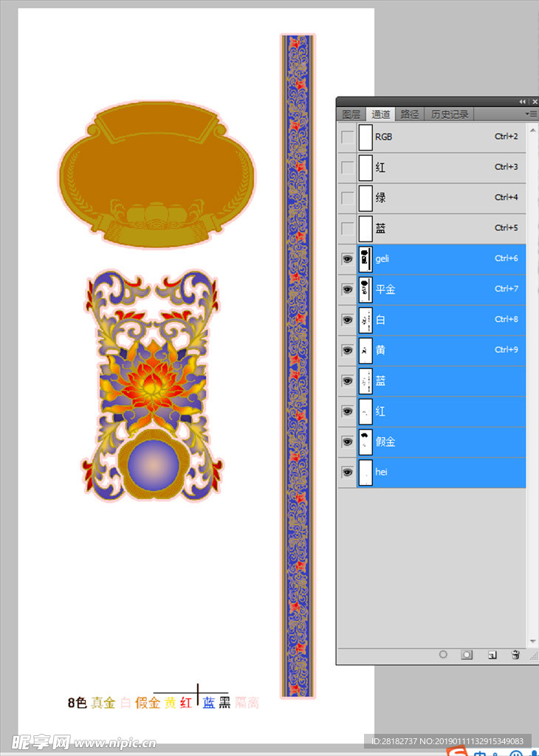Image resolution: width=539 pixels, height=756 pixels.
Task: Show the 红 Ctrl+3 channel
Action: click(347, 168)
